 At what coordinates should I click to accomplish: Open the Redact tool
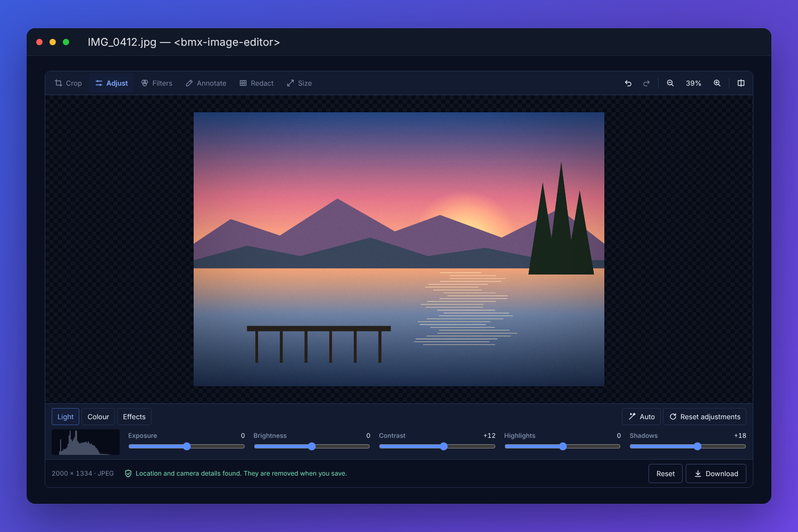(256, 83)
